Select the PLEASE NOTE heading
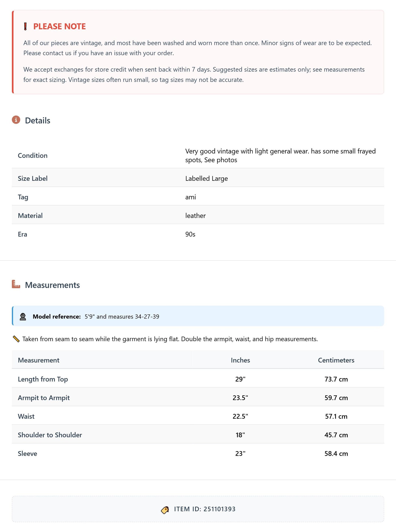The height and width of the screenshot is (532, 396). pyautogui.click(x=59, y=26)
